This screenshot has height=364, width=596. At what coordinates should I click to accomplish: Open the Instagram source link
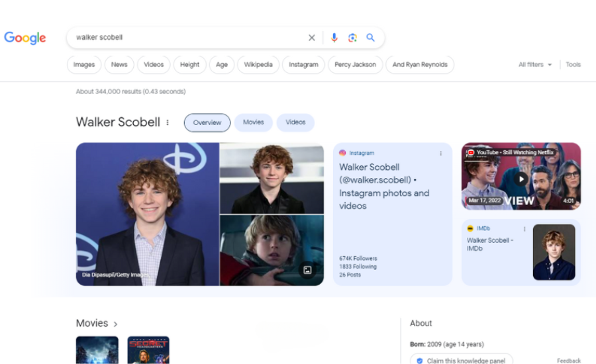[x=356, y=153]
